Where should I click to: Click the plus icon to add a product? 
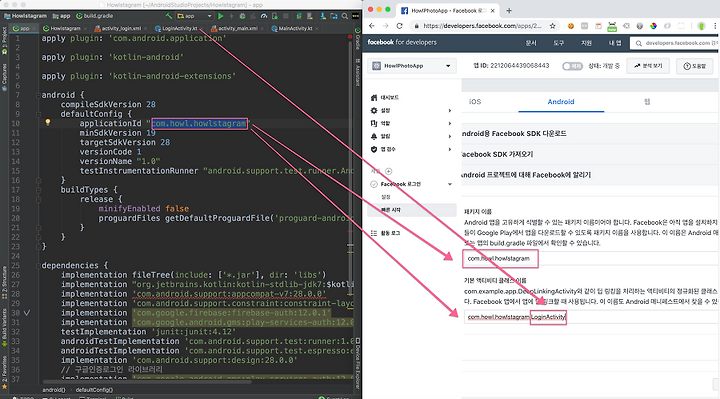coord(388,171)
